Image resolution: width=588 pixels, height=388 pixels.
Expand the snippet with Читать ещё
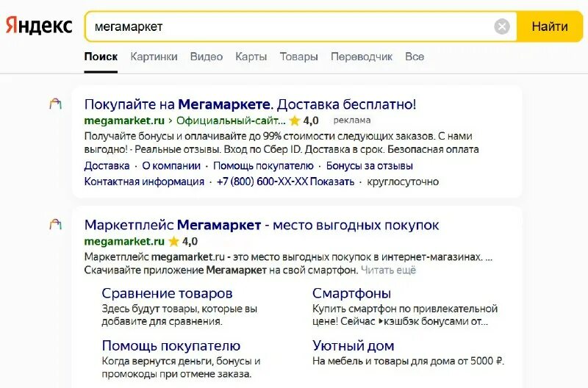[388, 270]
